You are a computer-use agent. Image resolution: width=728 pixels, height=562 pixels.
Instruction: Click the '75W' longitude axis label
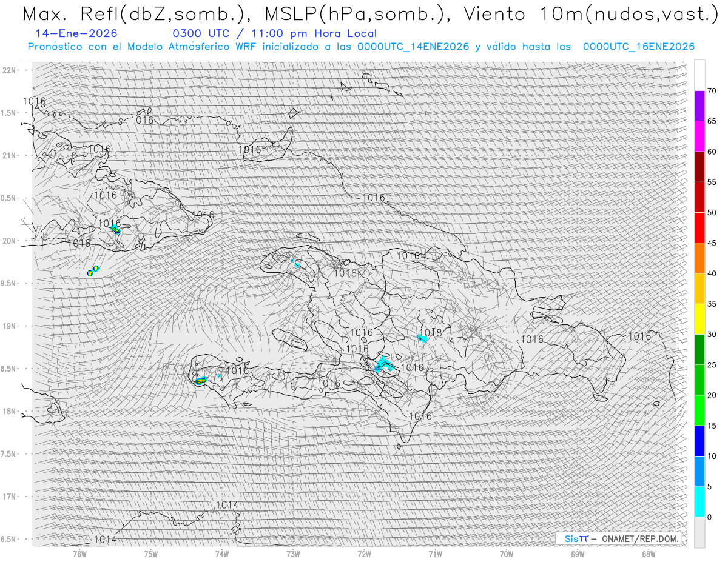150,554
